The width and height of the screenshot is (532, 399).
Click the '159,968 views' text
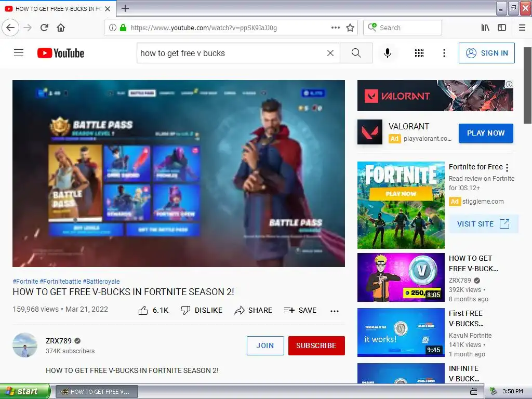[36, 309]
